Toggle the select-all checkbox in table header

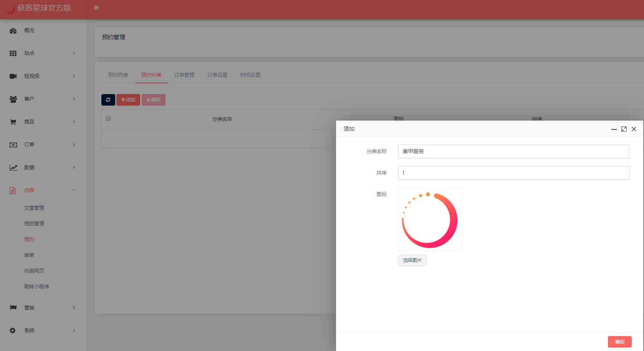(x=108, y=118)
